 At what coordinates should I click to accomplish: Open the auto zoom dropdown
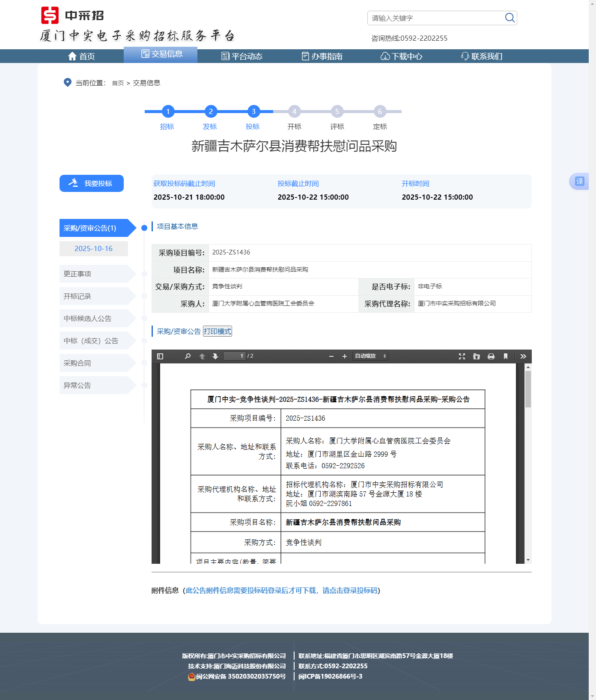point(370,356)
